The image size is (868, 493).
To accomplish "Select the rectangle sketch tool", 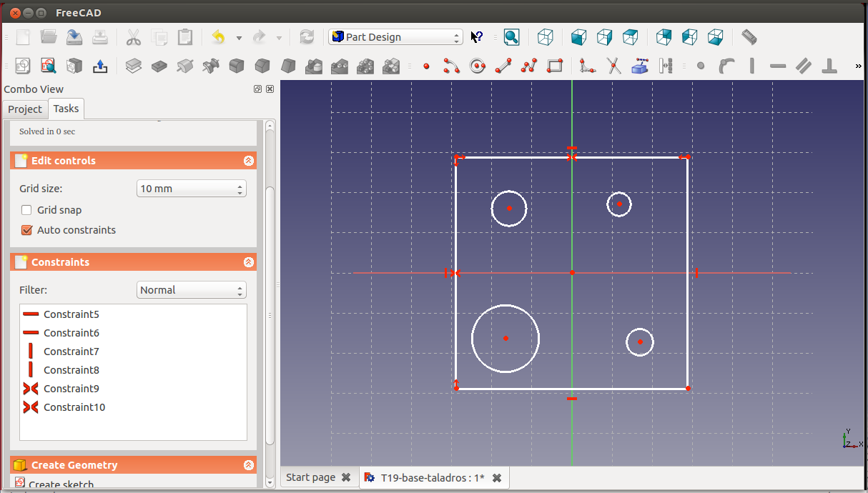I will coord(555,66).
